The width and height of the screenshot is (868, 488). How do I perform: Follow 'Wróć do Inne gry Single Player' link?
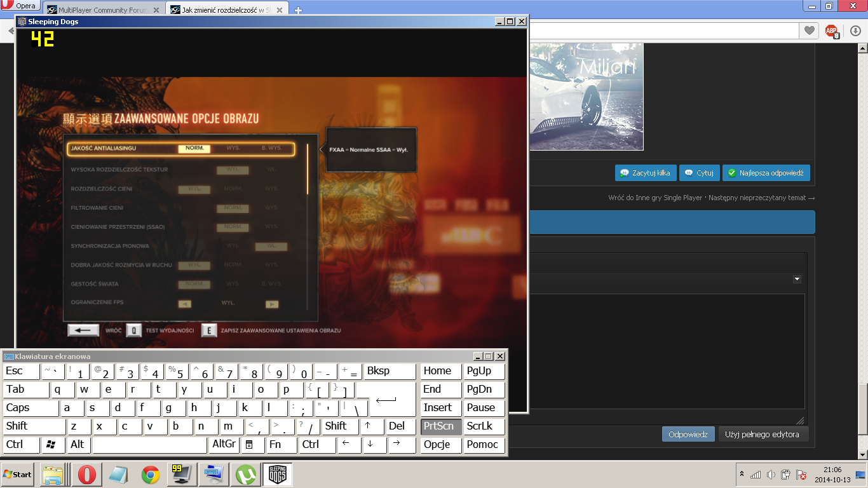click(x=655, y=198)
